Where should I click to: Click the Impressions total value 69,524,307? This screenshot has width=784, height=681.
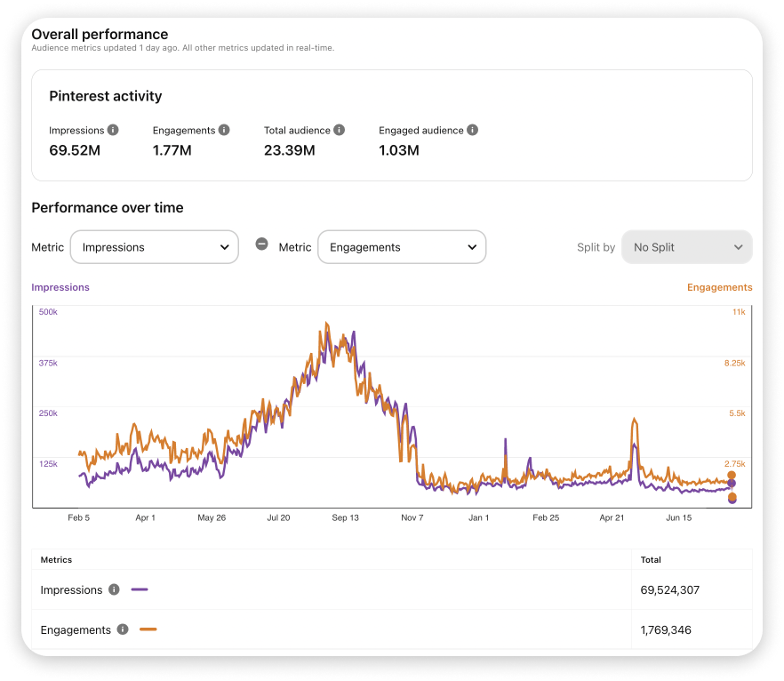point(670,590)
